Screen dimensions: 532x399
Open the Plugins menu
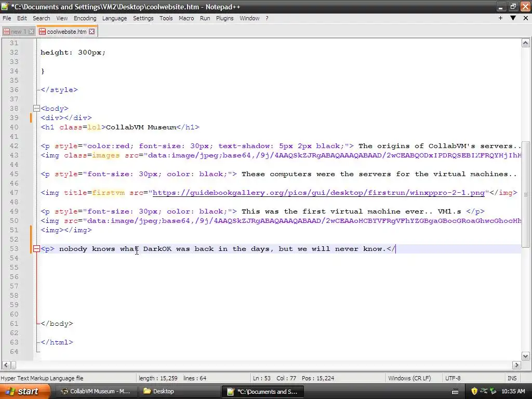(x=224, y=18)
